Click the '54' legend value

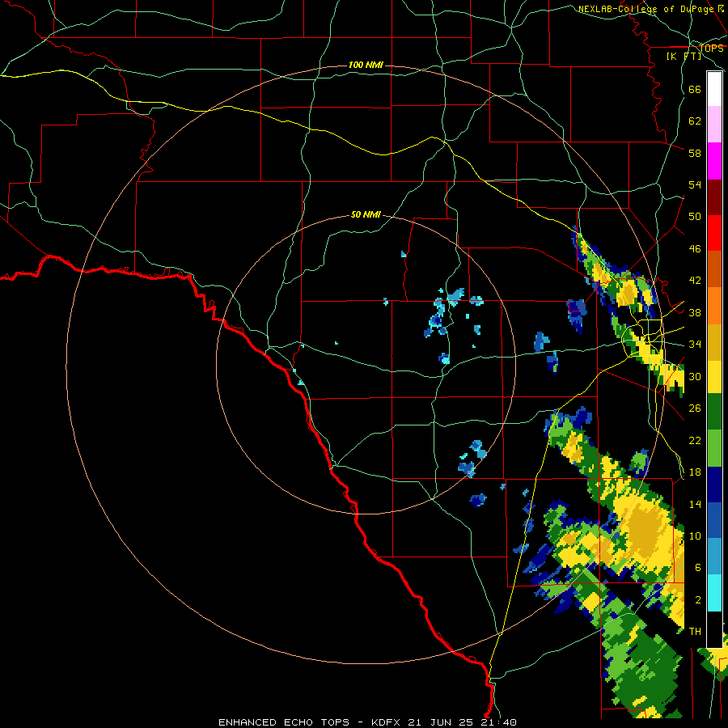tap(695, 184)
